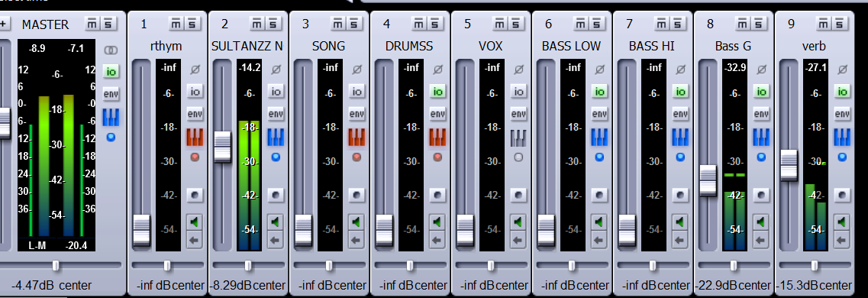
Task: Solo track 1 rthym
Action: pos(192,24)
